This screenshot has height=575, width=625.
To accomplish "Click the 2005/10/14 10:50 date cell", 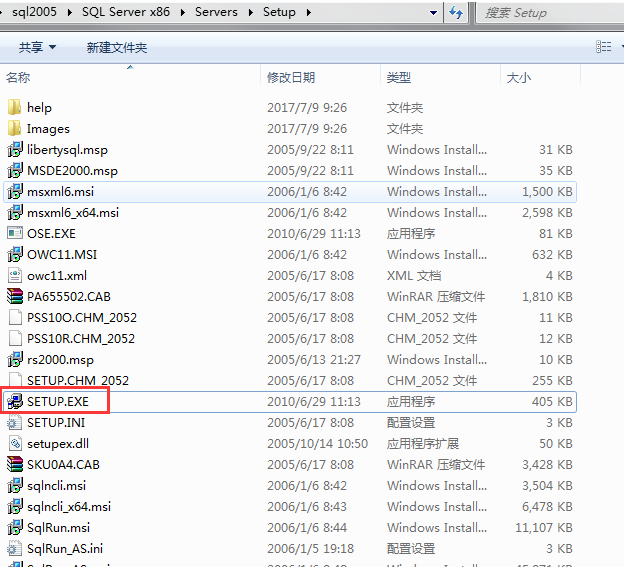I will pos(317,443).
